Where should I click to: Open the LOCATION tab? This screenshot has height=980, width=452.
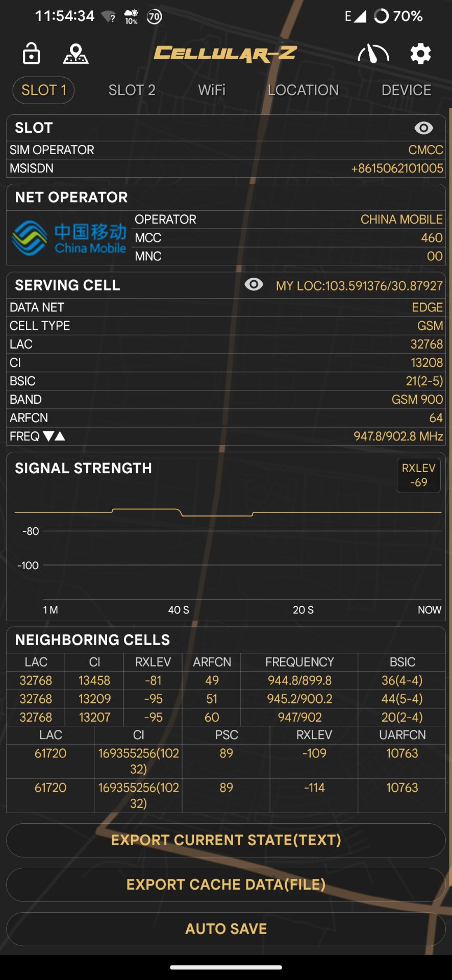click(303, 90)
